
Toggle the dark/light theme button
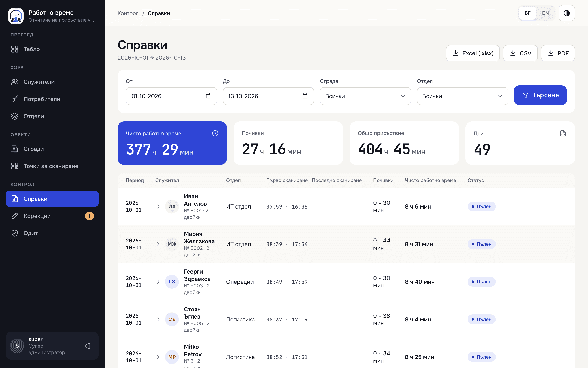(567, 13)
